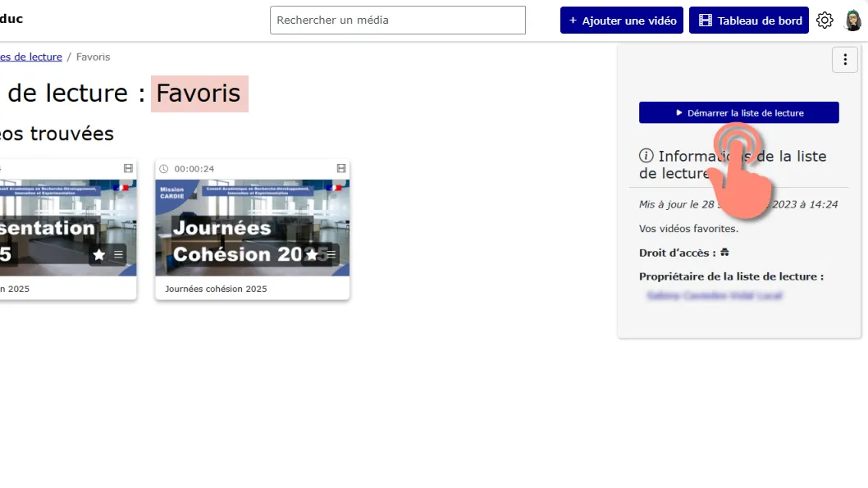Click the blurred playlist owner name link
This screenshot has height=488, width=868.
point(714,295)
